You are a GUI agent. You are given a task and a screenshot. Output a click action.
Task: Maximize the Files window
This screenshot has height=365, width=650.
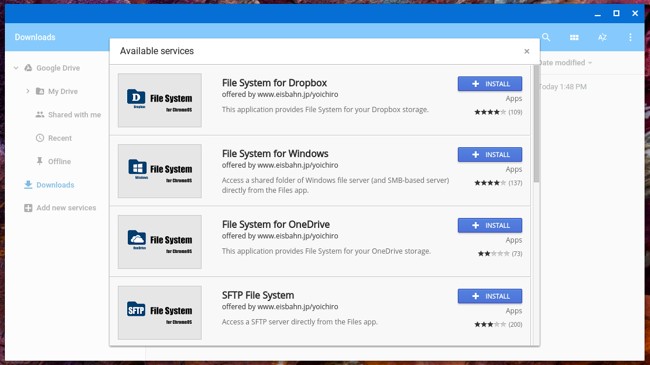616,13
